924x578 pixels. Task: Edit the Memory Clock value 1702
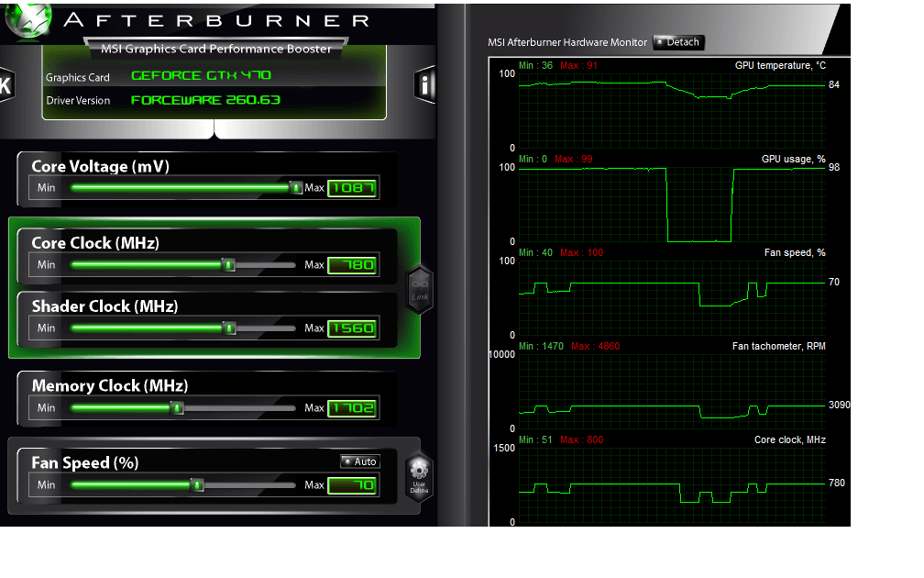pos(352,408)
